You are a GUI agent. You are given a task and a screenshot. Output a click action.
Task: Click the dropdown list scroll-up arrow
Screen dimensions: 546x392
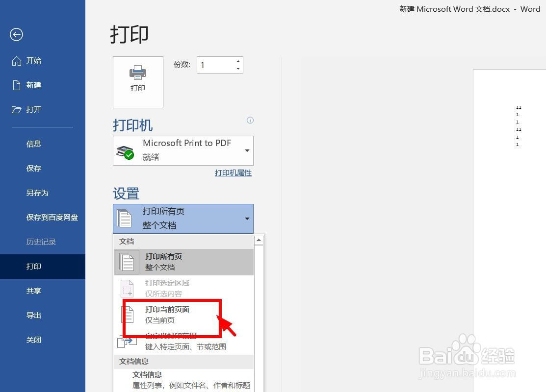point(259,240)
